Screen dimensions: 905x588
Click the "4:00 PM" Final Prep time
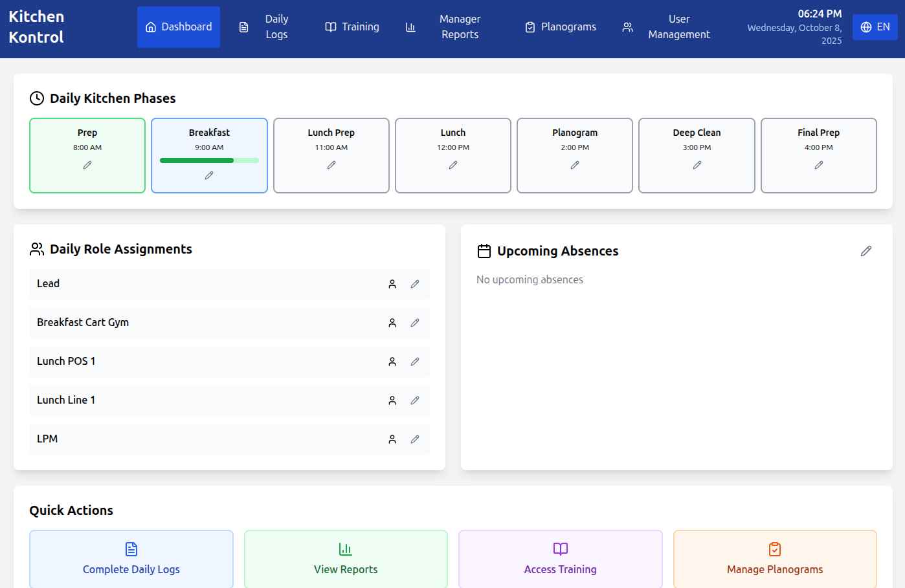[819, 147]
